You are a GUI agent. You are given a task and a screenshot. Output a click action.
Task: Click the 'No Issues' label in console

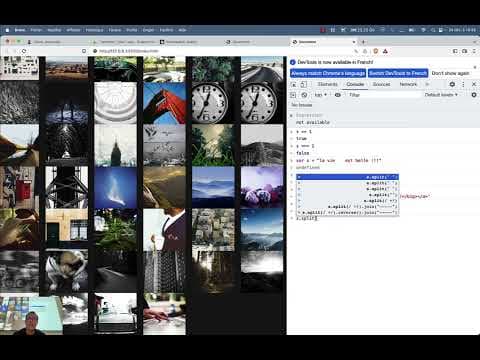(302, 105)
